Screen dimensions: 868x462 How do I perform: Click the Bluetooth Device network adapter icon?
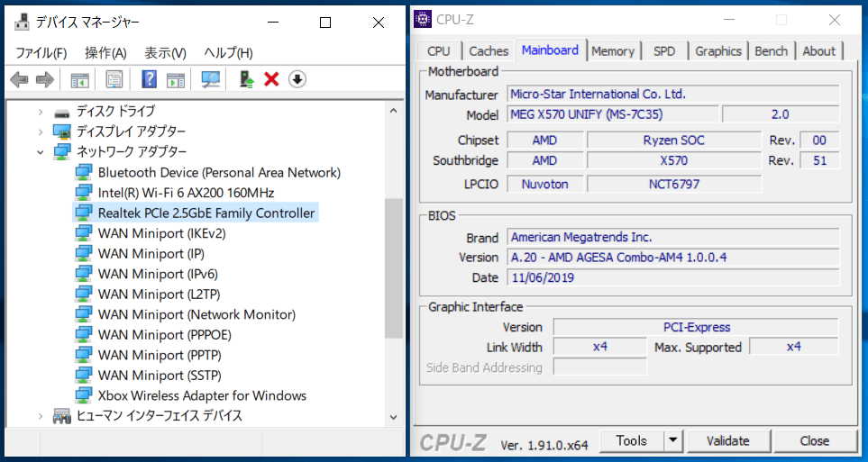(84, 172)
